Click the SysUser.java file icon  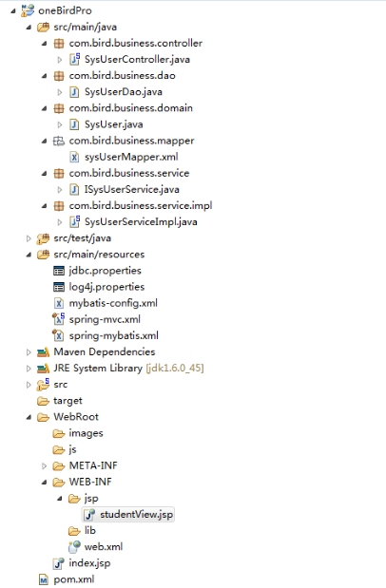point(74,124)
